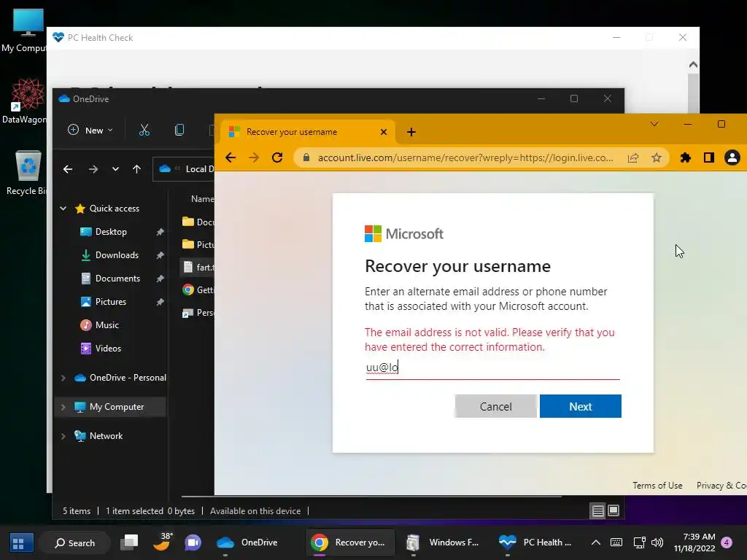Go up one folder in explorer
This screenshot has height=560, width=747.
pos(136,169)
